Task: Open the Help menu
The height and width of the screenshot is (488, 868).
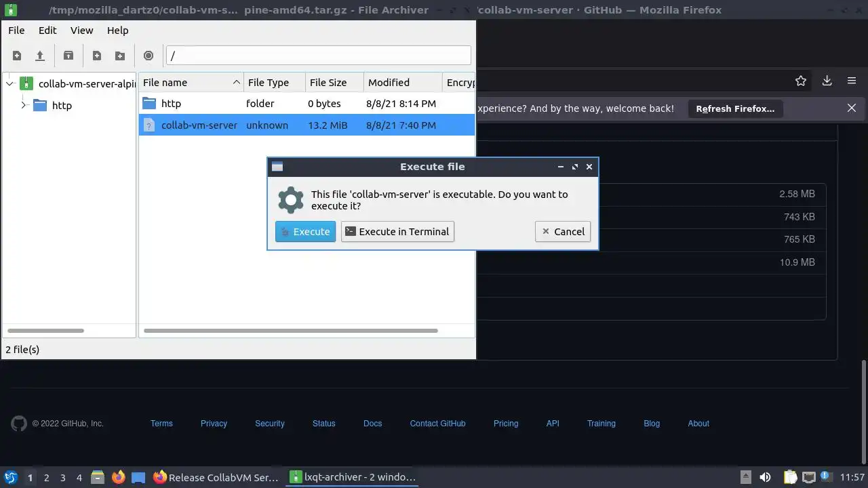Action: pos(117,30)
